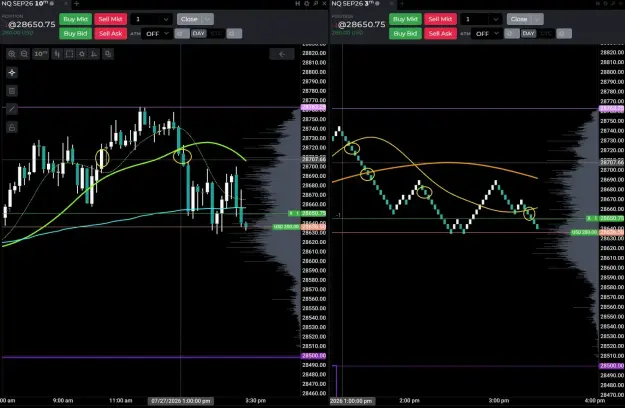Select the line drawing tool in the left sidebar

(12, 109)
